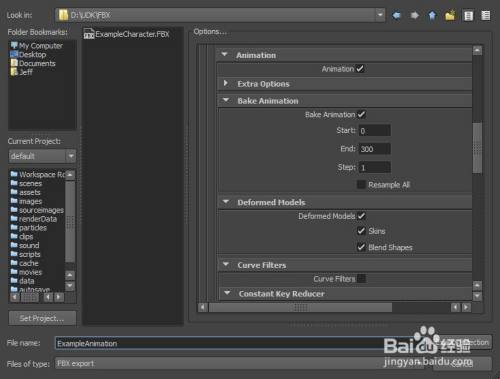Toggle the Skins checkbox

tap(361, 231)
